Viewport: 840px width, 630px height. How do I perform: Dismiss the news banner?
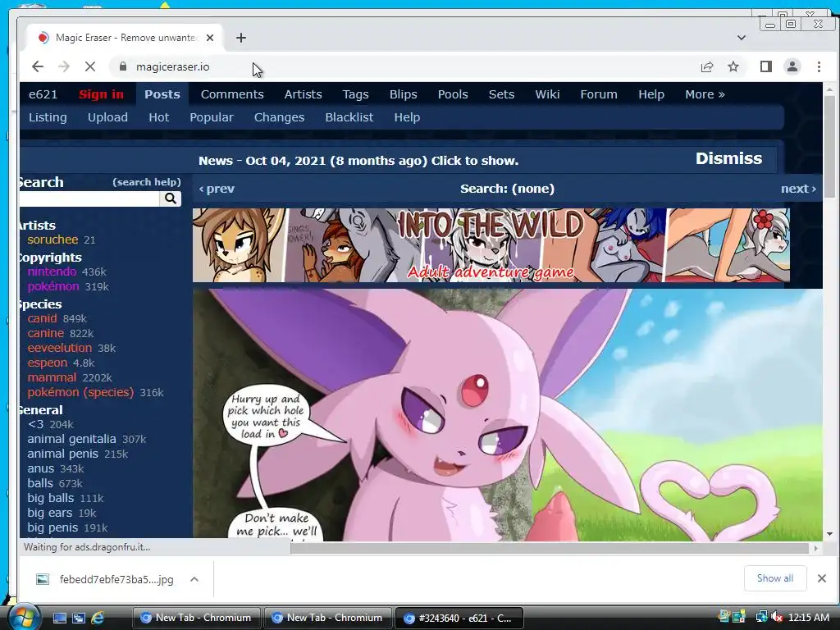click(x=728, y=158)
